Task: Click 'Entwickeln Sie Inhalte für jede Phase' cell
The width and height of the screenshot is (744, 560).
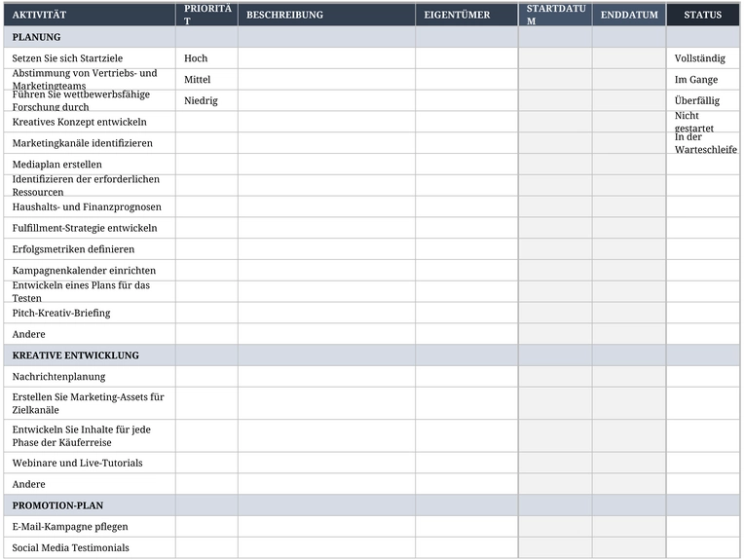Action: (90, 436)
